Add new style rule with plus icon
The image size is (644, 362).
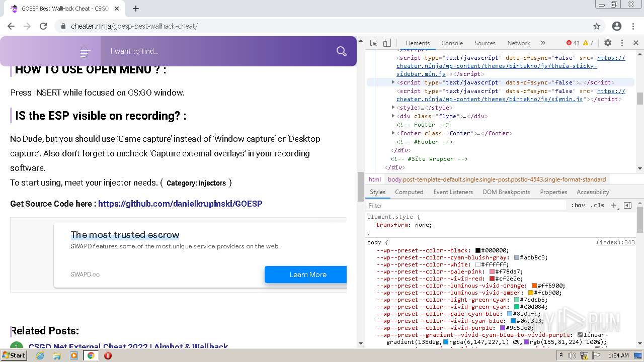point(614,205)
